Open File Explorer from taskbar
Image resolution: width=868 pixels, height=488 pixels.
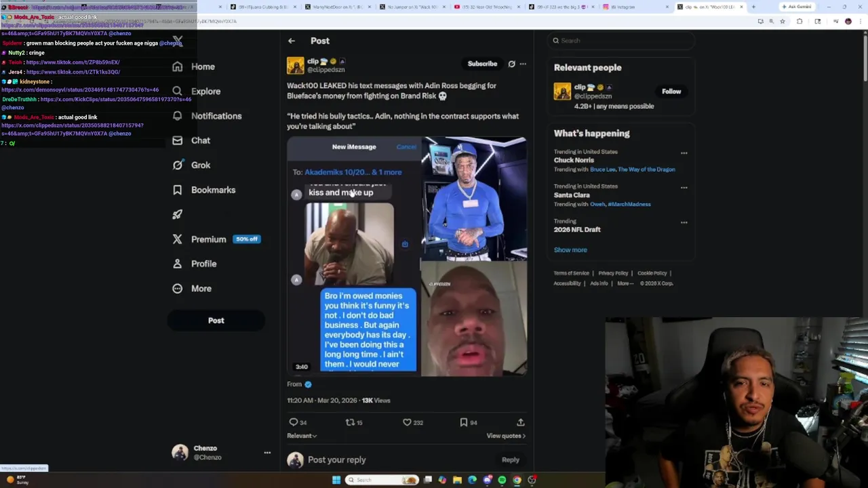pos(457,480)
